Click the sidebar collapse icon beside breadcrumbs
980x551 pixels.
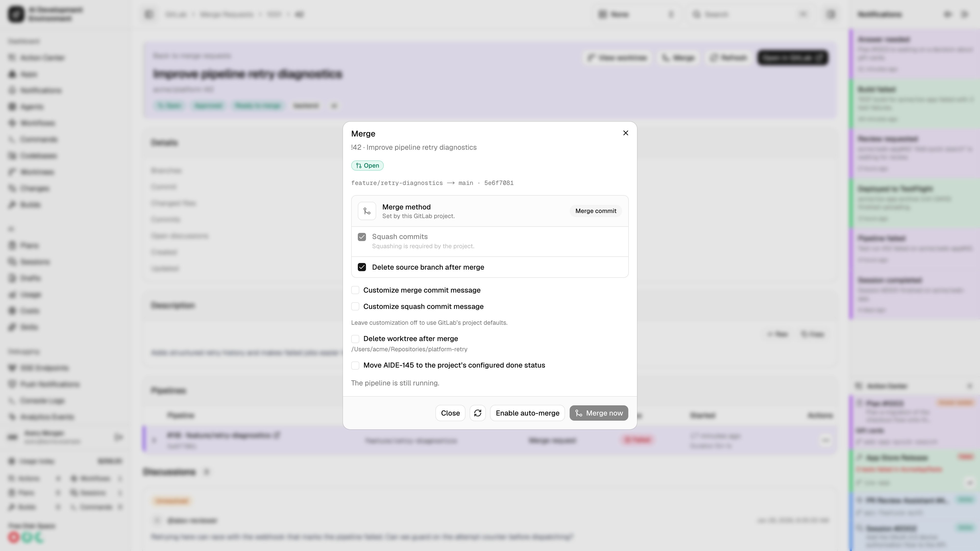tap(149, 15)
